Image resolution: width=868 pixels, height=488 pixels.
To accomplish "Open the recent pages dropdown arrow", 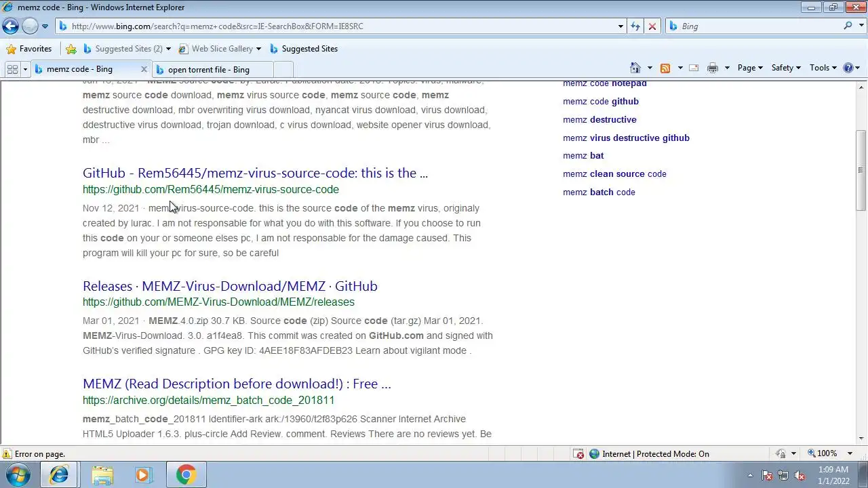I will (45, 26).
